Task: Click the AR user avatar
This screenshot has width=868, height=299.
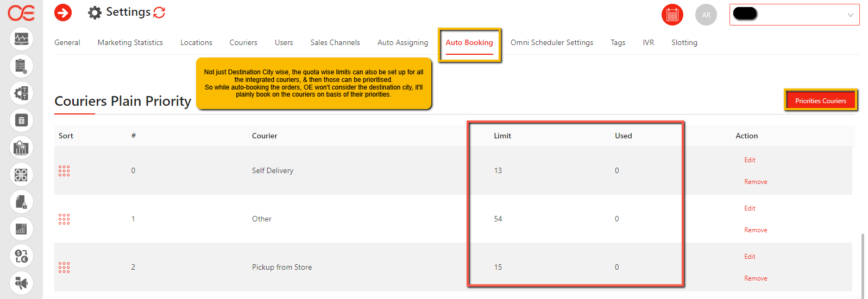Action: (x=706, y=15)
